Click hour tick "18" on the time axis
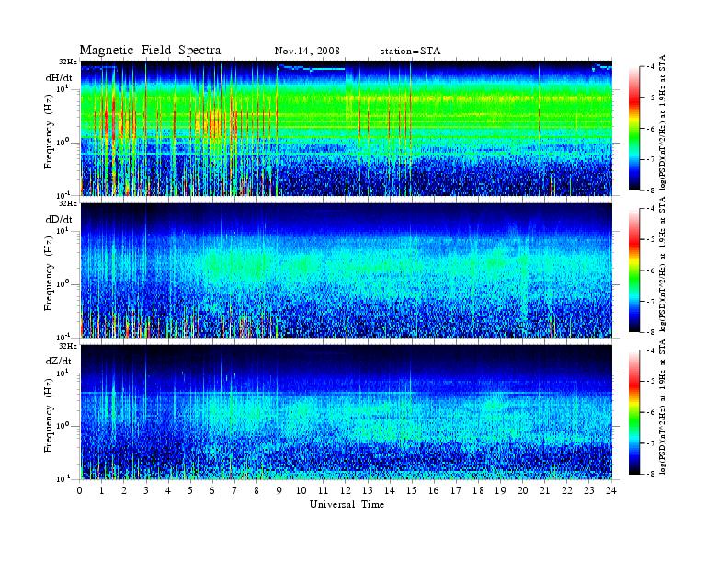The height and width of the screenshot is (563, 728). tap(478, 490)
